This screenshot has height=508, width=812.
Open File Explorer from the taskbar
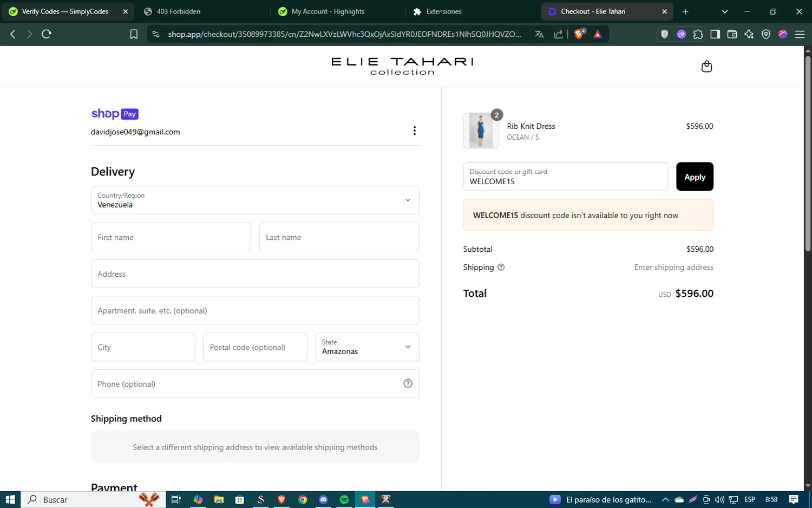(219, 499)
